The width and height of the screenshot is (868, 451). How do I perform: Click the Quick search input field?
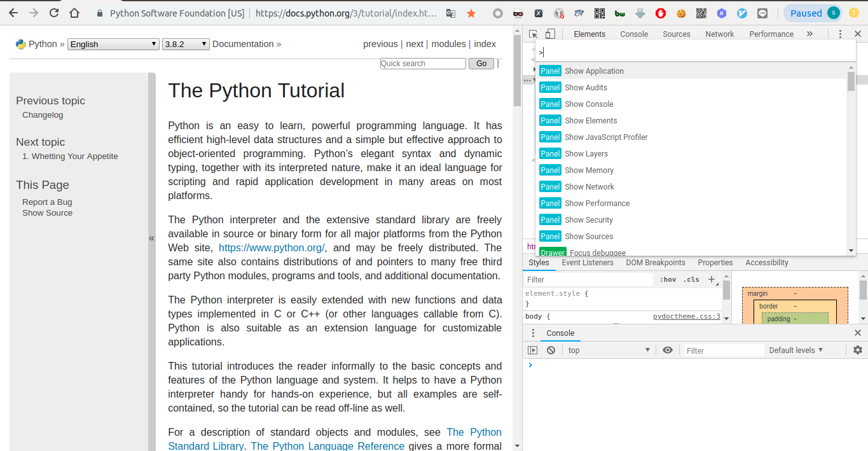(x=422, y=63)
